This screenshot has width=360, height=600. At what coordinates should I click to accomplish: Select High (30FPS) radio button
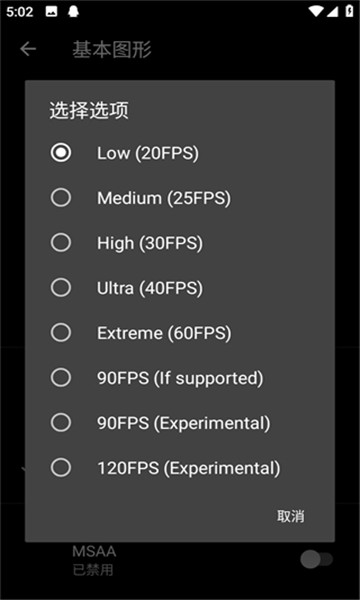61,243
